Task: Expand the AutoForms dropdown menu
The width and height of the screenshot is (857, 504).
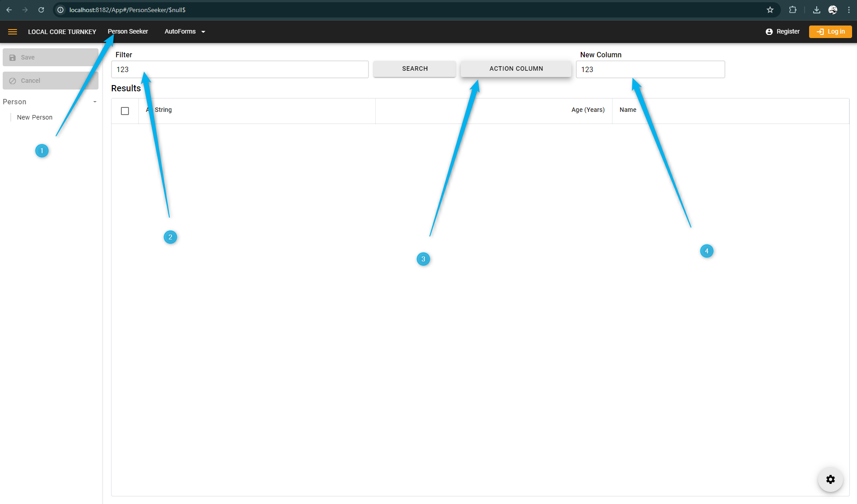Action: (184, 31)
